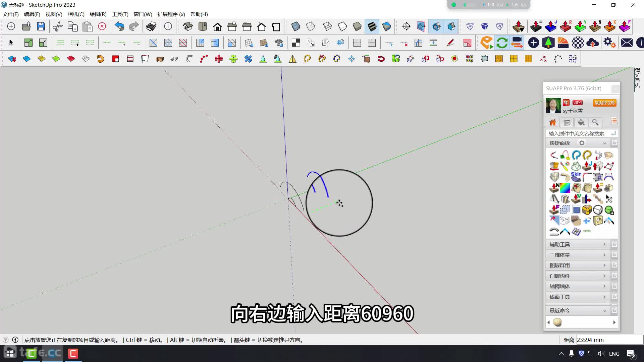
Task: Toggle Hidden Line face style
Action: (x=342, y=26)
